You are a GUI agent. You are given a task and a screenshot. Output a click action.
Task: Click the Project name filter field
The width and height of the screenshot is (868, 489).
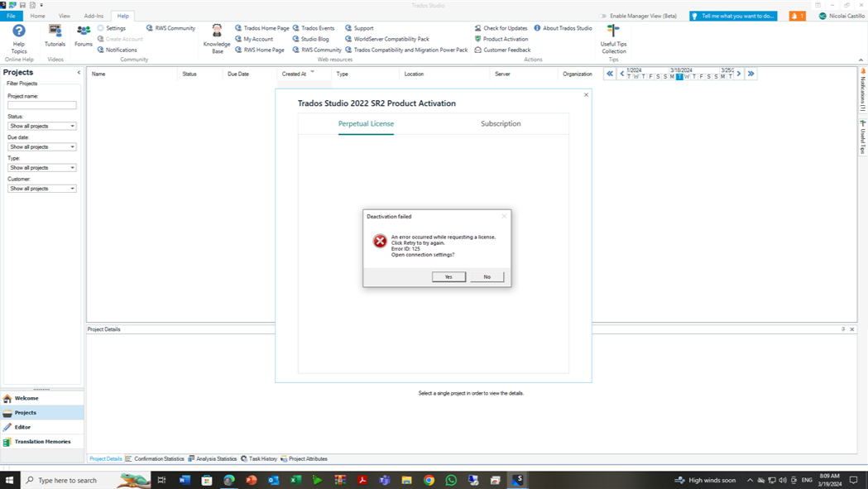pos(41,105)
